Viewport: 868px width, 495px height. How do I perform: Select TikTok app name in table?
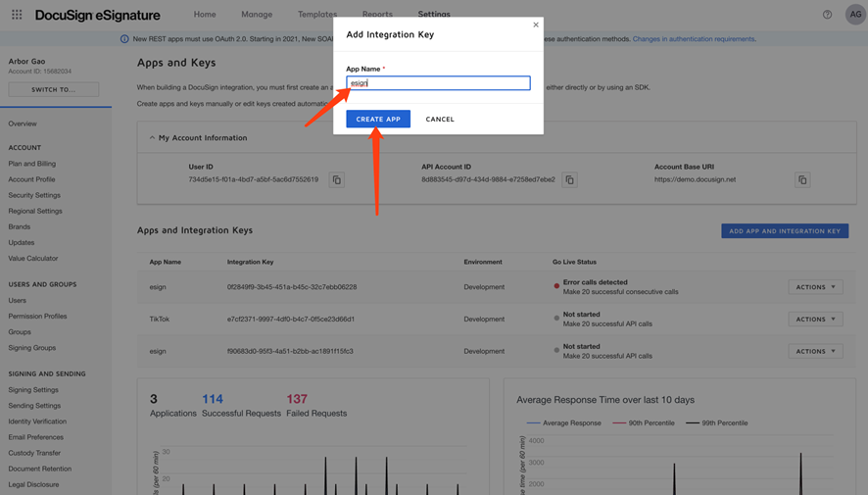pyautogui.click(x=160, y=319)
